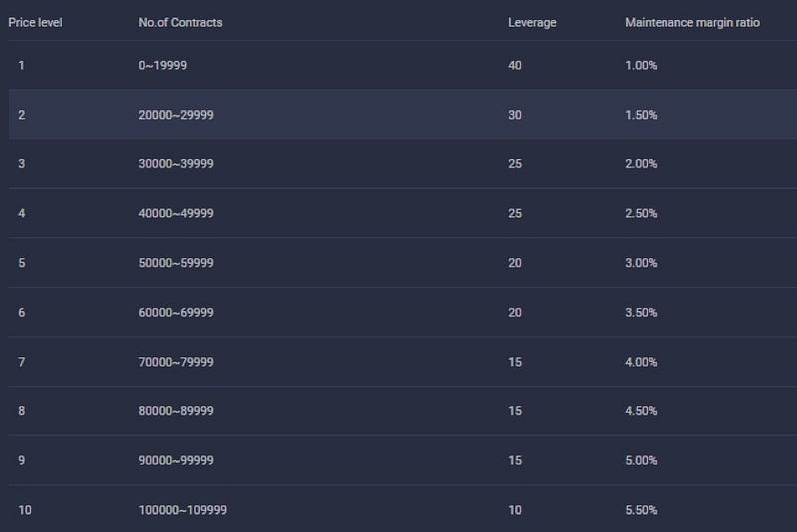Click leverage value 30 in level 2
This screenshot has height=532, width=797.
pos(515,115)
